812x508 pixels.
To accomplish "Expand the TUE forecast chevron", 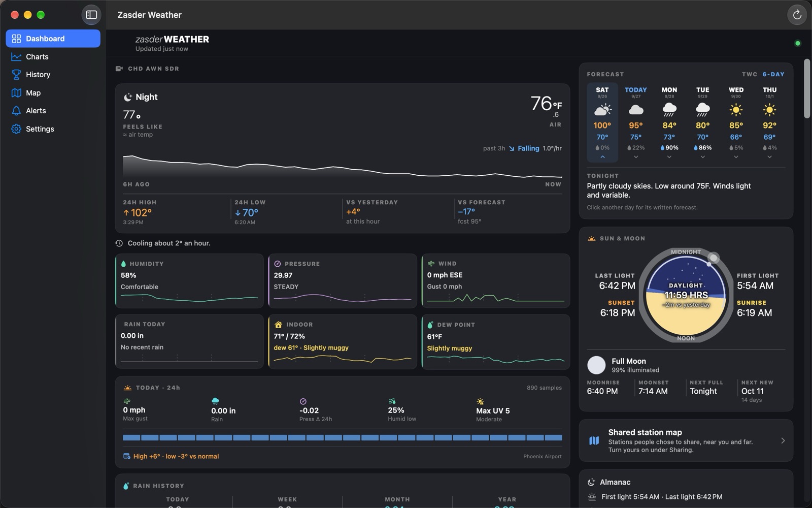I will click(703, 157).
